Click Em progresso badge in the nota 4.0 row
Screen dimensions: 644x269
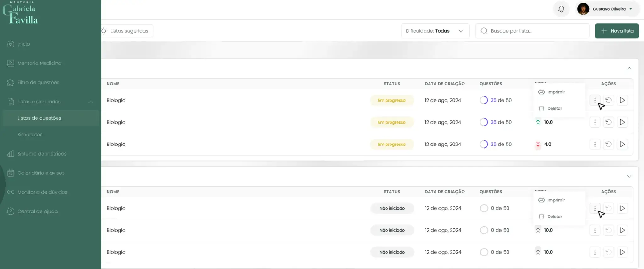(x=392, y=144)
